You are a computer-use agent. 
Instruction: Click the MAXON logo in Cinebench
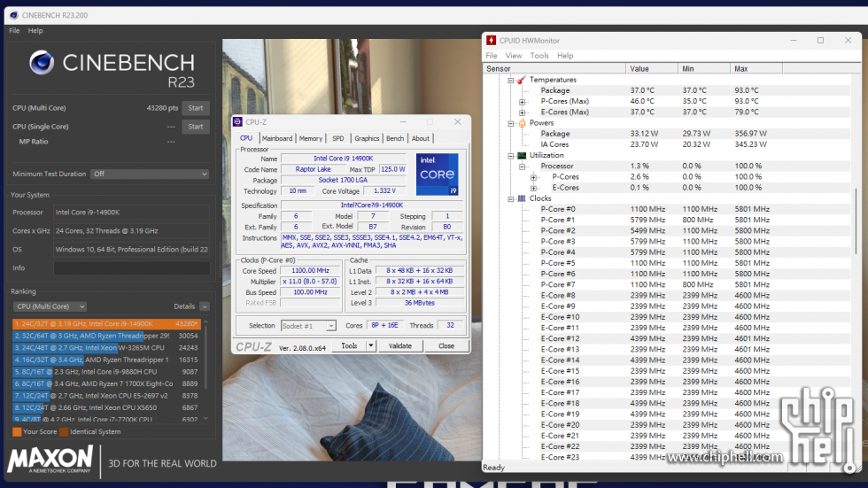(50, 460)
